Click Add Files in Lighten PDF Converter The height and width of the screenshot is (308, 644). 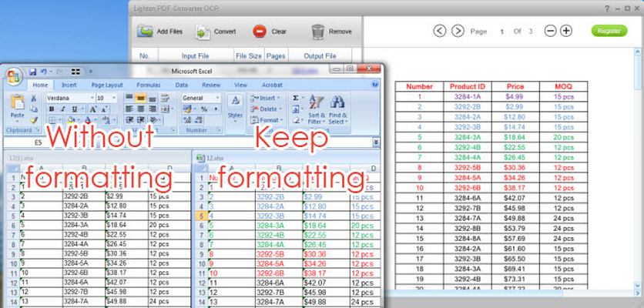click(x=159, y=32)
